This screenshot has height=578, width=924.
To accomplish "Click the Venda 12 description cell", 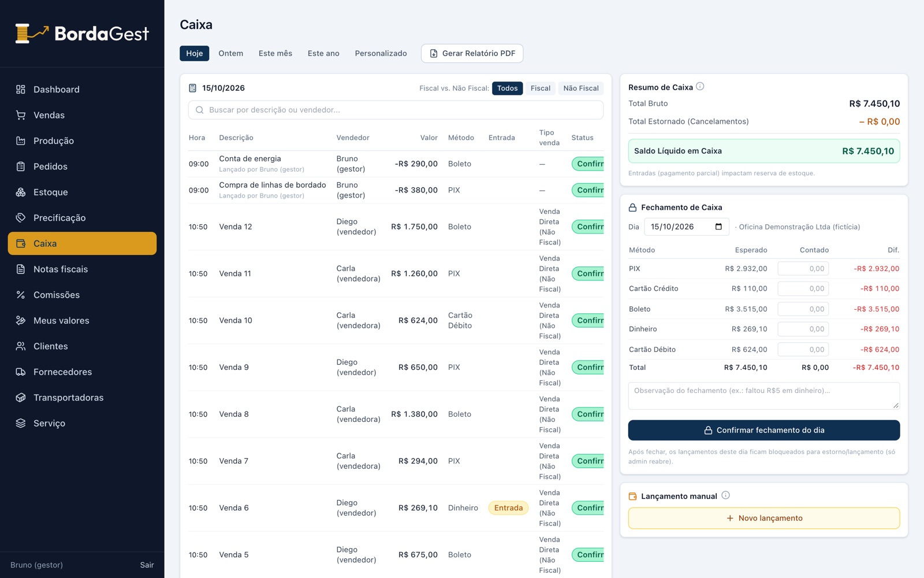I will tap(236, 227).
